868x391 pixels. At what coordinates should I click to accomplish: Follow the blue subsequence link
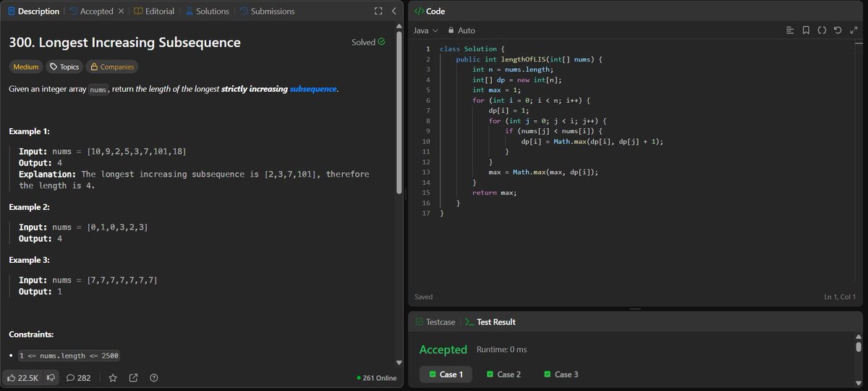(313, 88)
